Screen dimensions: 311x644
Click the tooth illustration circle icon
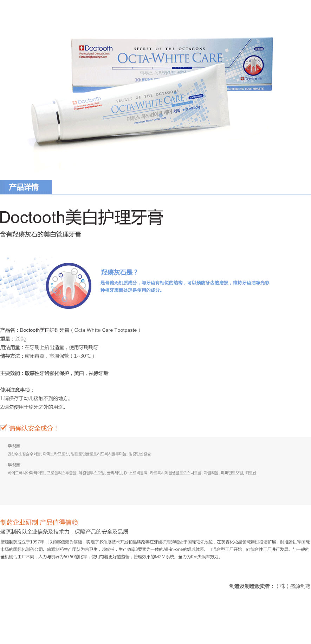tap(69, 285)
